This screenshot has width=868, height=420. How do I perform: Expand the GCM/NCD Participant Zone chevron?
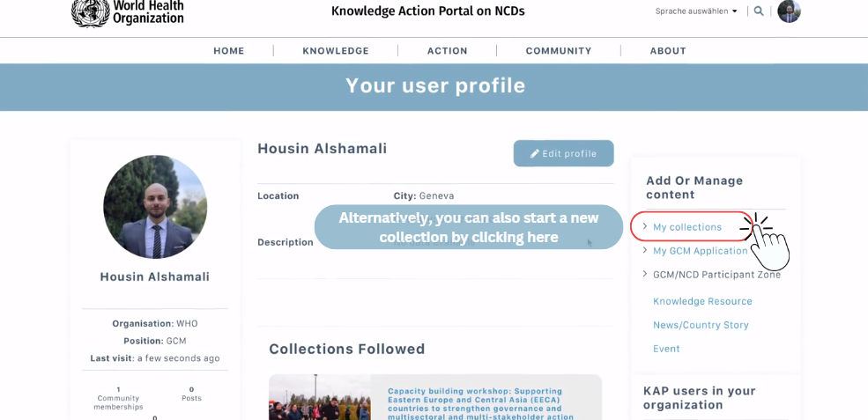point(645,275)
